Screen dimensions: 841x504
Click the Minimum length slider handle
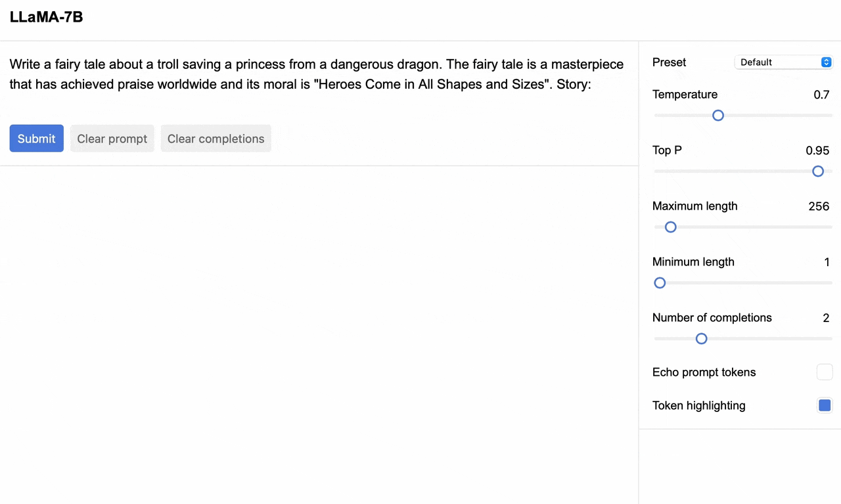[x=660, y=283]
